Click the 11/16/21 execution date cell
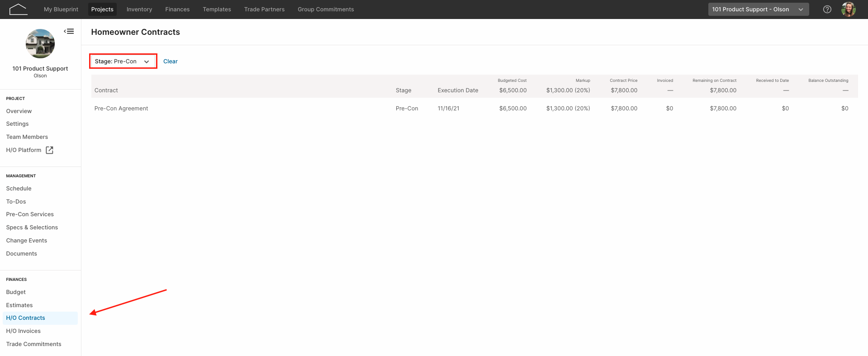Viewport: 868px width, 356px height. point(448,109)
